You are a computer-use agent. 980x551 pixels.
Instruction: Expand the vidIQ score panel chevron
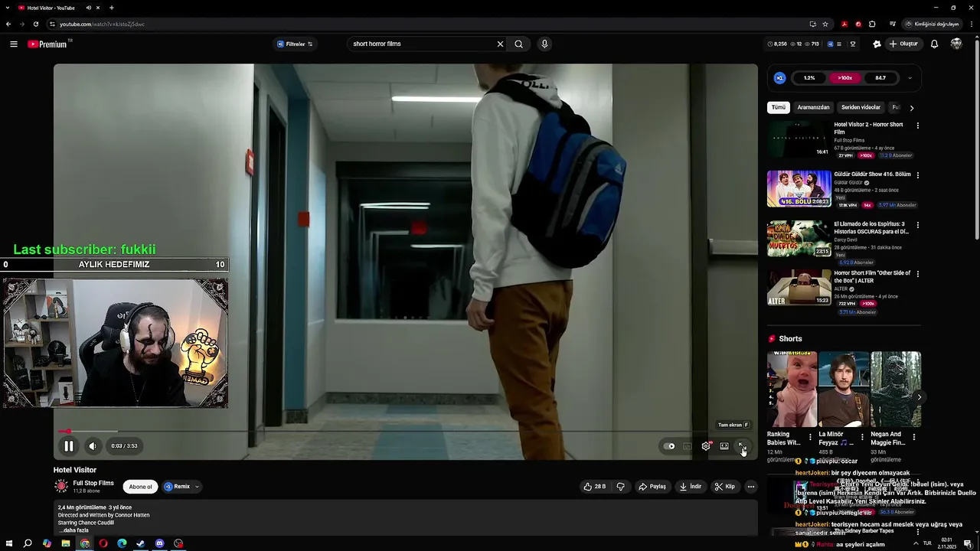point(910,77)
